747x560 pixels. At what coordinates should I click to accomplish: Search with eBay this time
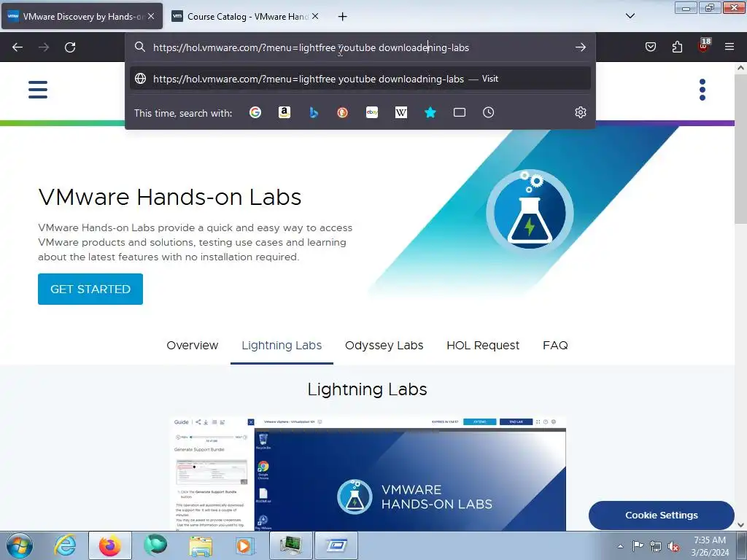(x=372, y=112)
